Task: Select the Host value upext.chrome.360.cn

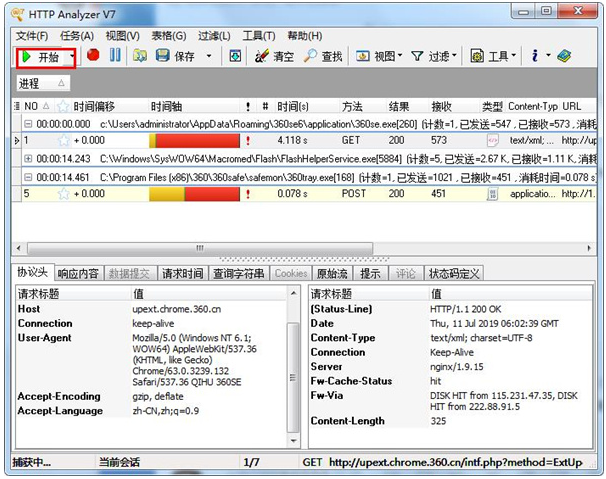Action: tap(177, 309)
